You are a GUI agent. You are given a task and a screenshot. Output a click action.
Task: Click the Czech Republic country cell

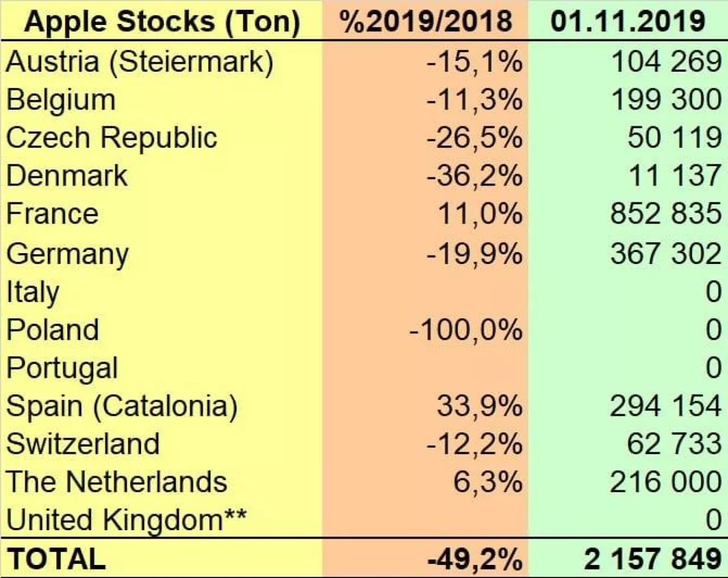click(x=111, y=138)
